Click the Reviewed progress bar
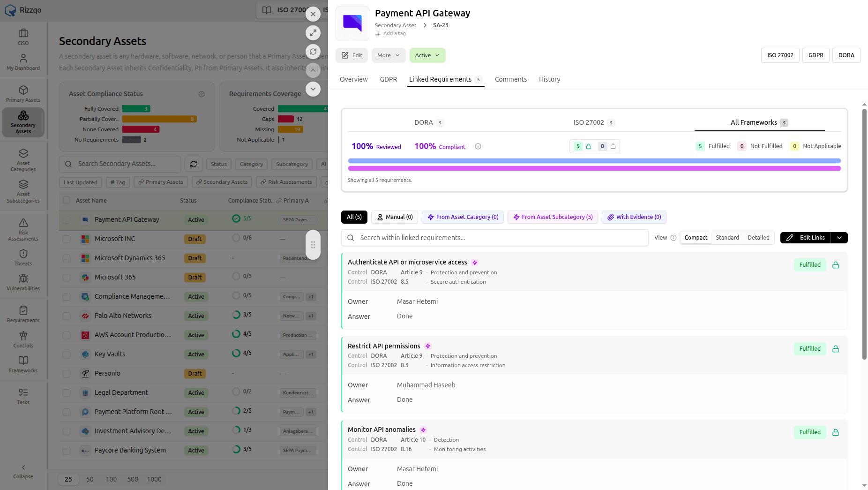The width and height of the screenshot is (868, 490). click(594, 161)
